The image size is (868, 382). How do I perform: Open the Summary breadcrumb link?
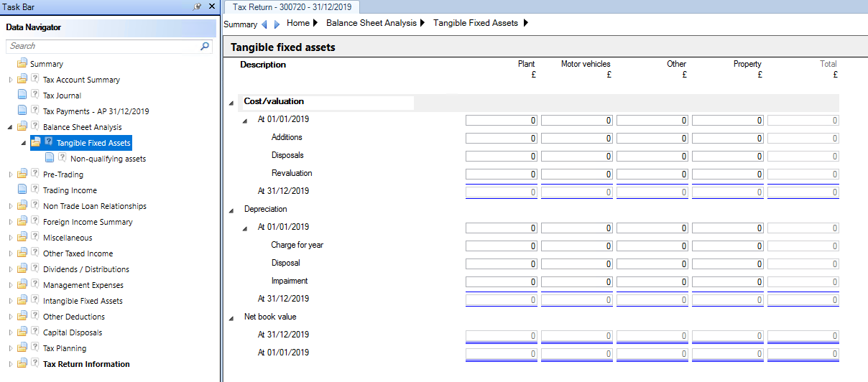pos(240,24)
